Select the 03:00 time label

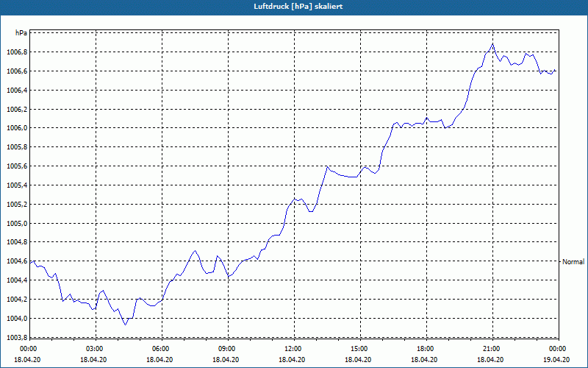click(96, 349)
